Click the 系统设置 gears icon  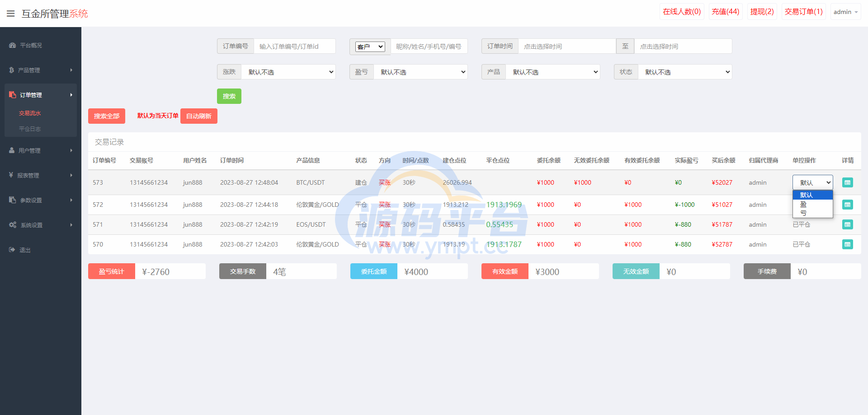pyautogui.click(x=13, y=225)
